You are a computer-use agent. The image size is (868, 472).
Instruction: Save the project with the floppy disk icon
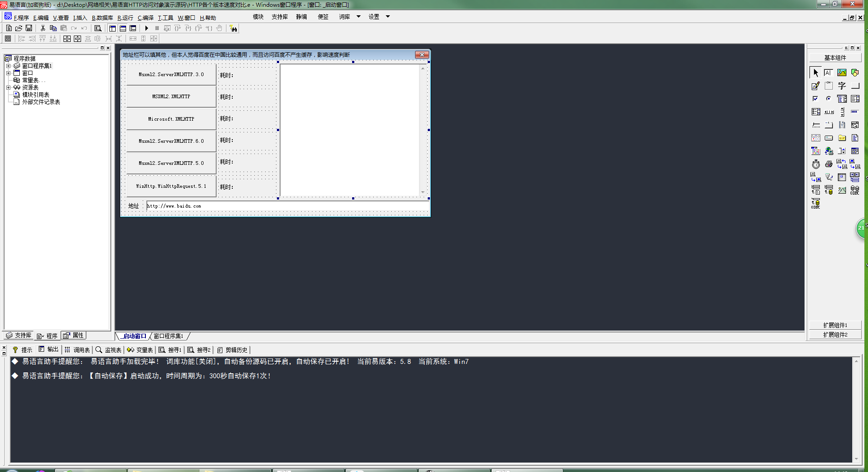click(x=29, y=28)
